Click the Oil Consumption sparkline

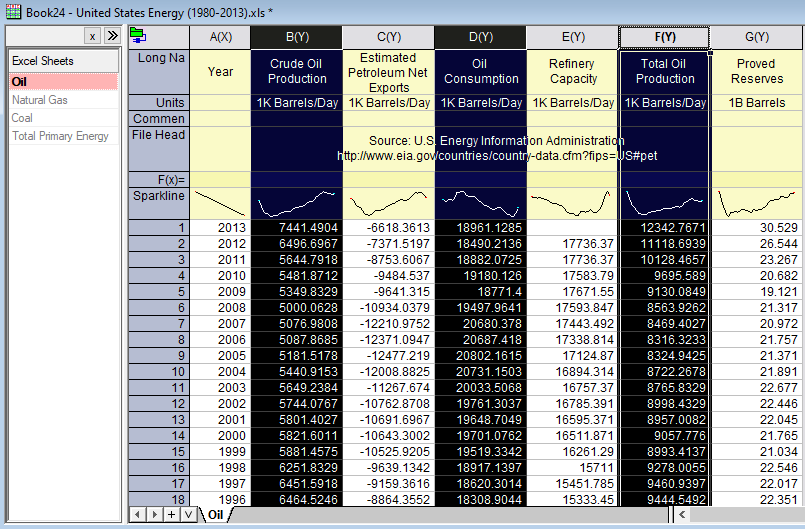pyautogui.click(x=481, y=203)
